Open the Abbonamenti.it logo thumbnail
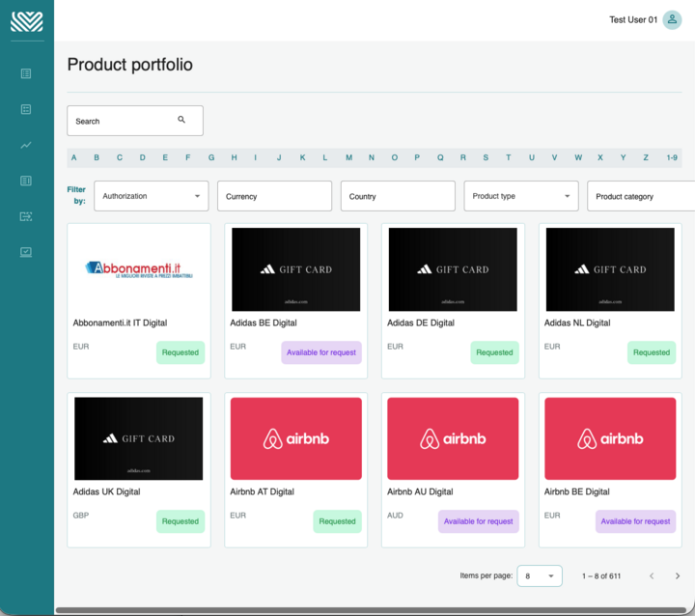 [x=139, y=269]
